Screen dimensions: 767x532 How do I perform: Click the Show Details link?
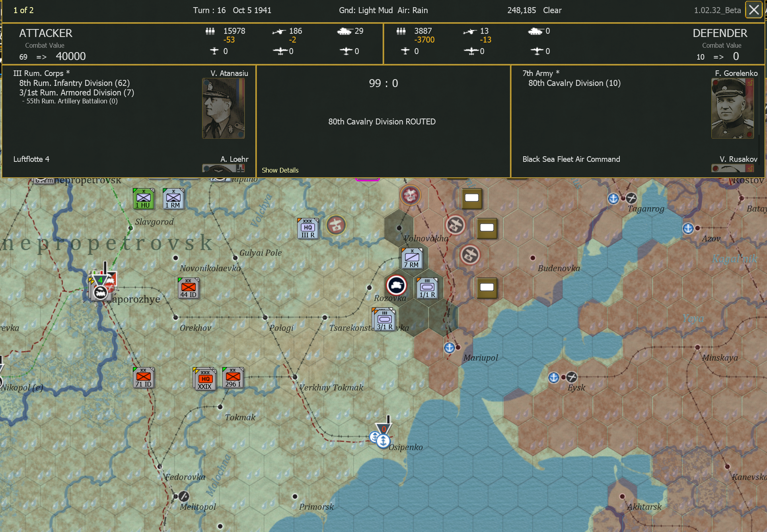click(280, 170)
